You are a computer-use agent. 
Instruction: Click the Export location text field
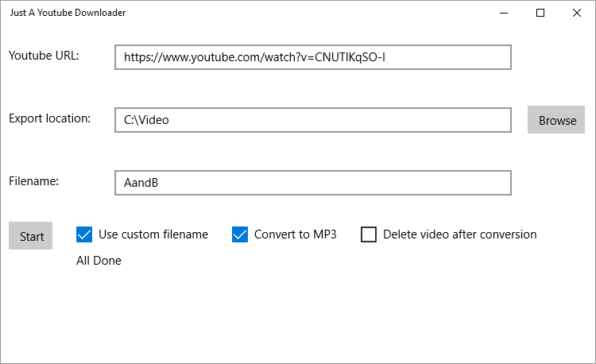pyautogui.click(x=312, y=120)
